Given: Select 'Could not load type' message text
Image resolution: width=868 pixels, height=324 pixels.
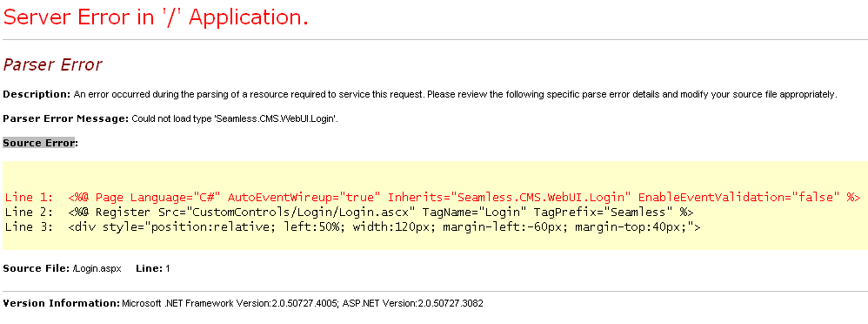Looking at the screenshot, I should coord(235,118).
